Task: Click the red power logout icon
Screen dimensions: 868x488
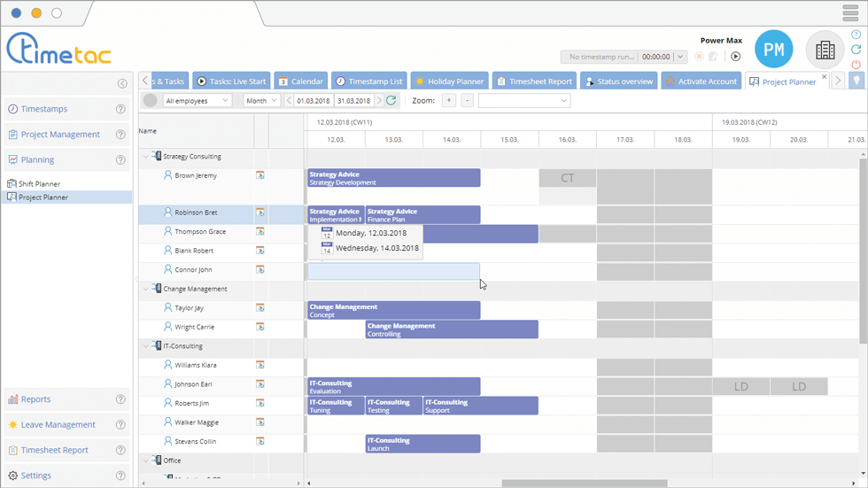Action: pos(856,65)
